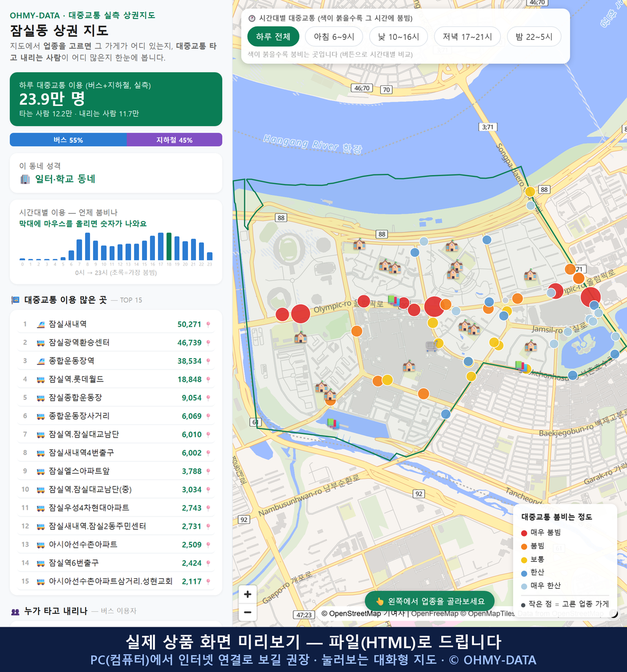Click the pin icon for 아시아선수촌아파트삼거리.성현교회
The width and height of the screenshot is (627, 672).
pos(208,581)
